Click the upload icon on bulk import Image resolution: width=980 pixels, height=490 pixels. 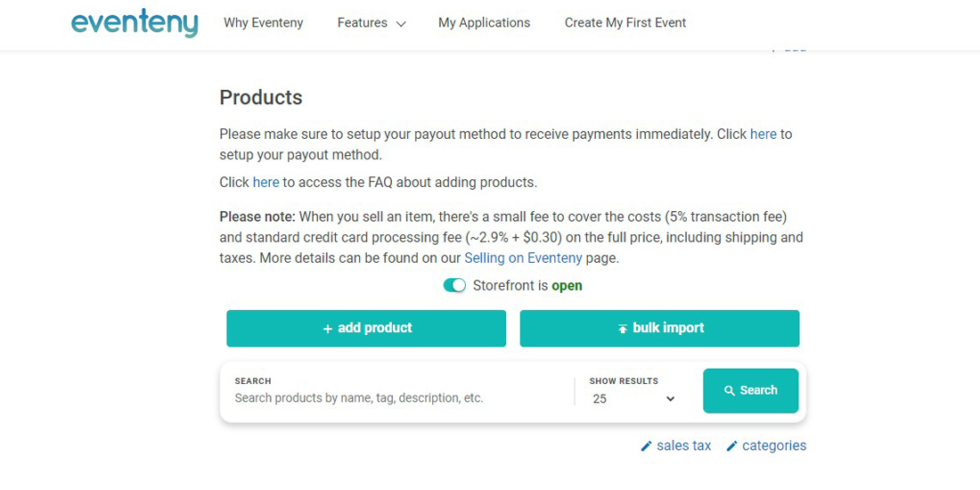(623, 329)
